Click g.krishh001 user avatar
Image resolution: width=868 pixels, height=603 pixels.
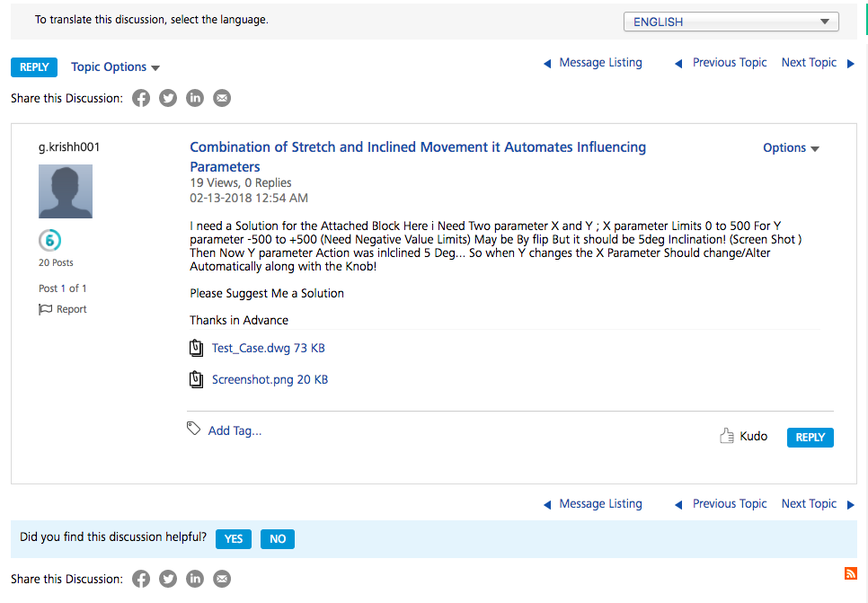(x=66, y=191)
